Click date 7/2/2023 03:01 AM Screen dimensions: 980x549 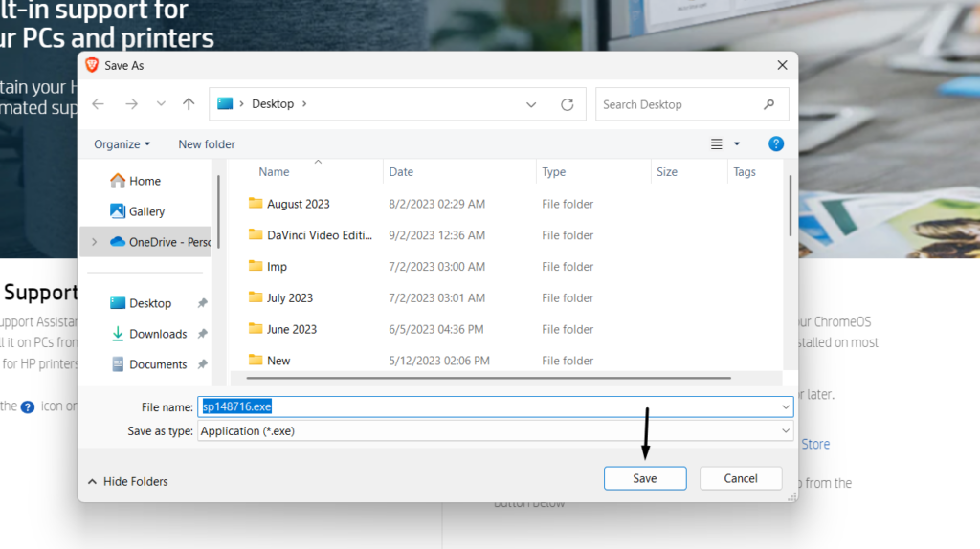[x=436, y=297]
